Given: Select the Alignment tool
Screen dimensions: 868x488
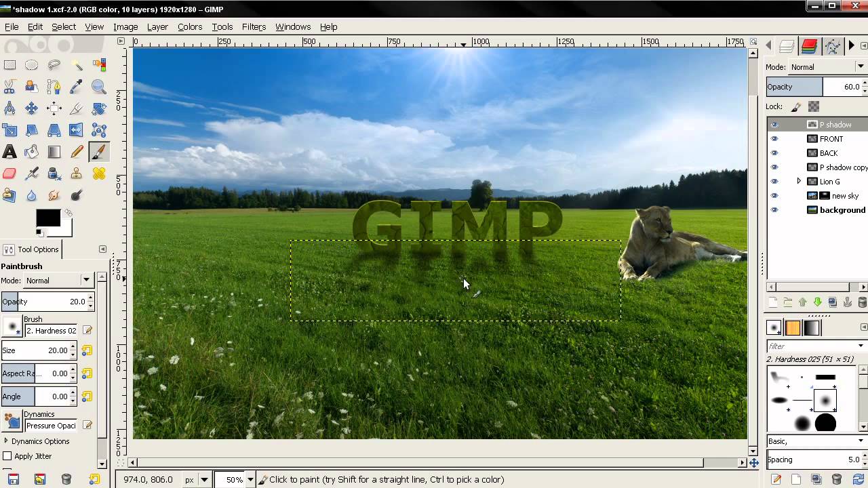Looking at the screenshot, I should pyautogui.click(x=54, y=108).
